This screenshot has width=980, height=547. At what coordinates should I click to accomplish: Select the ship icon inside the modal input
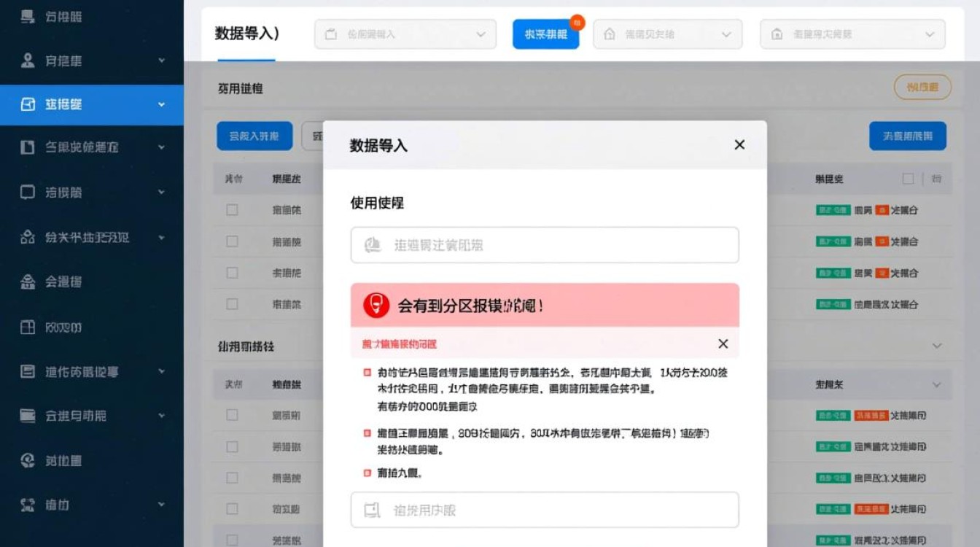pyautogui.click(x=372, y=244)
